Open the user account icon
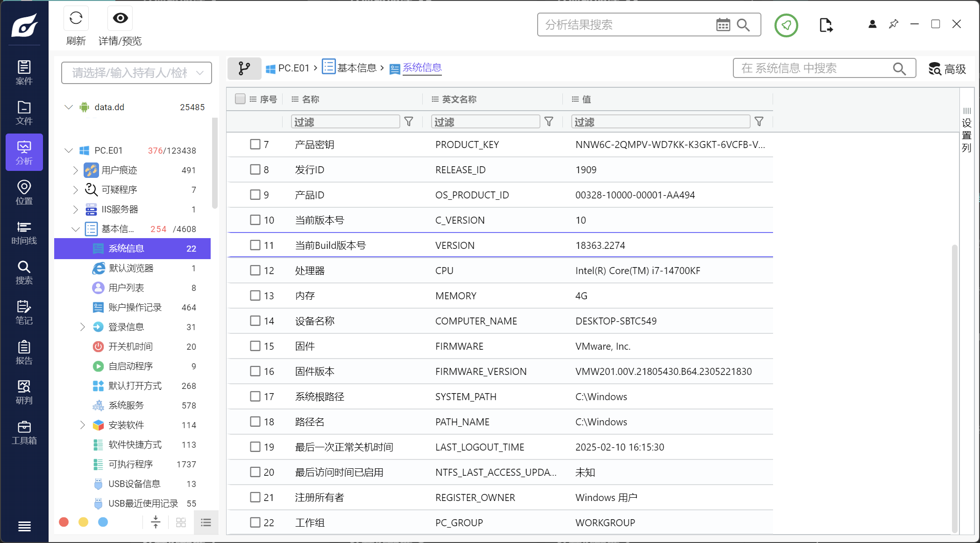This screenshot has width=980, height=543. pos(872,24)
